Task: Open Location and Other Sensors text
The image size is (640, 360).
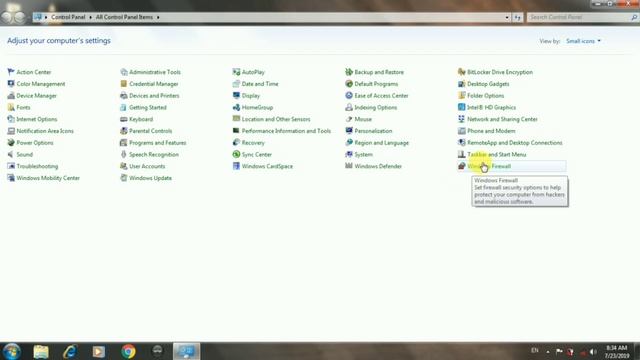Action: pos(276,119)
